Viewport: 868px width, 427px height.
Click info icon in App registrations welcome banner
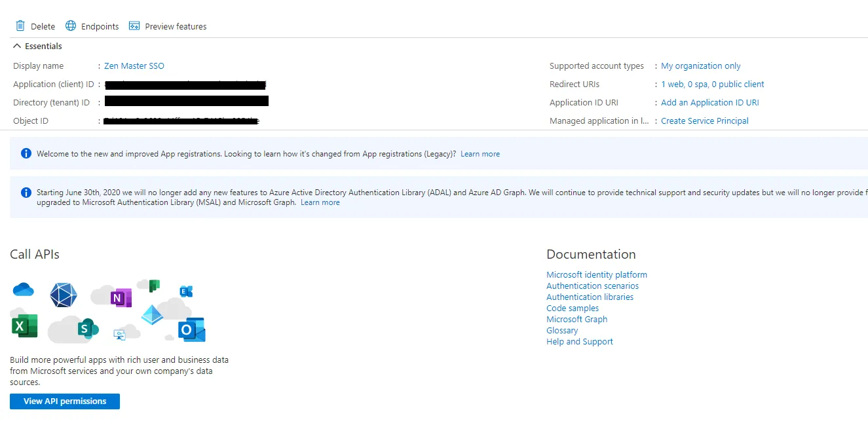[x=26, y=154]
